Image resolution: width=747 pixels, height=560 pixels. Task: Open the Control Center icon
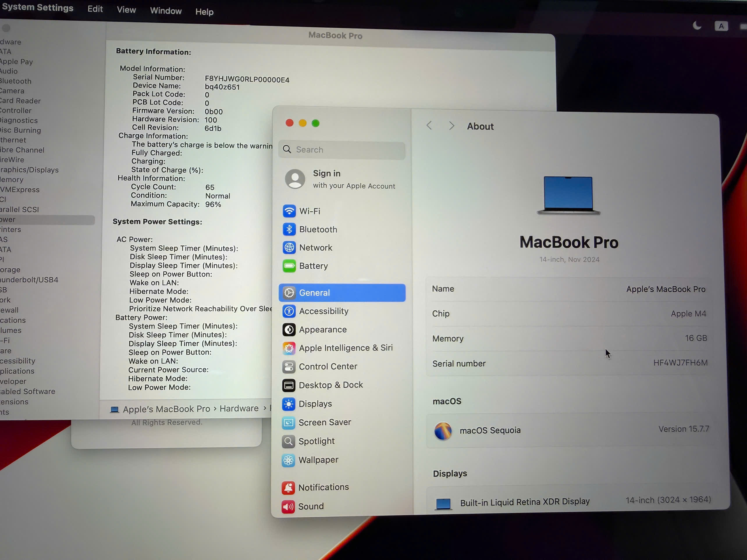click(289, 366)
